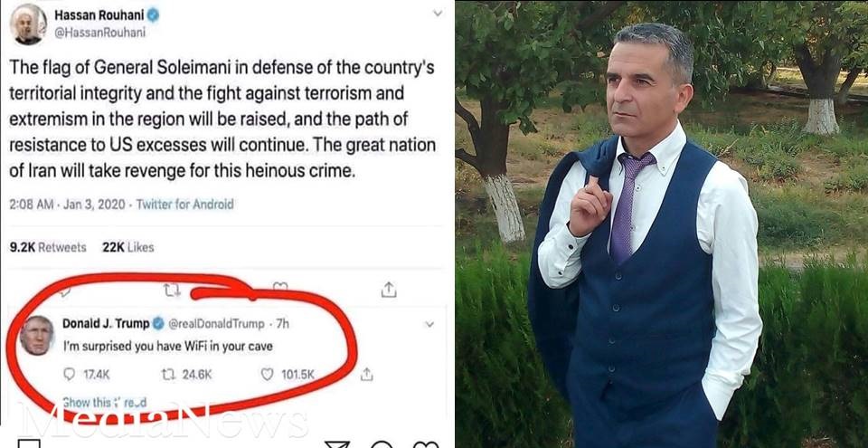Retweet the Trump reply showing 24.6K
Screen dimensions: 868x448
point(186,375)
